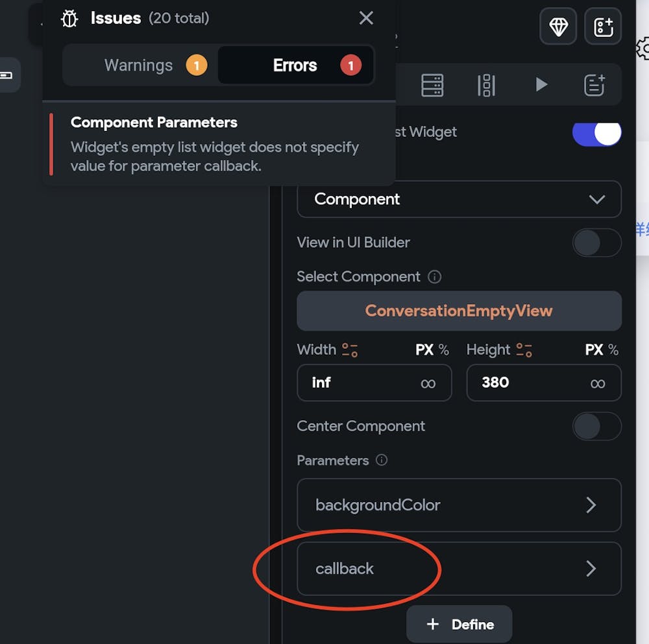Disable the List Widget toggle
Viewport: 649px width, 644px height.
pos(596,132)
